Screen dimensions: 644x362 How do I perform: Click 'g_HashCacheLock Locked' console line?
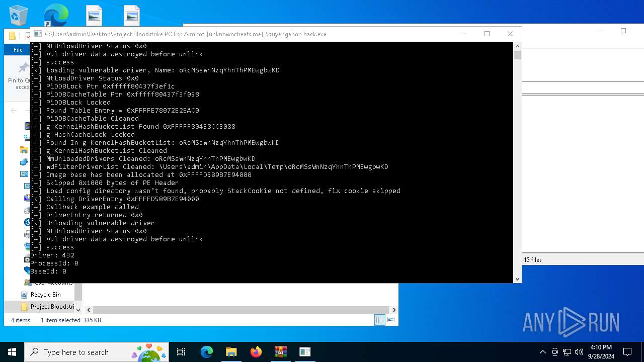(x=91, y=135)
